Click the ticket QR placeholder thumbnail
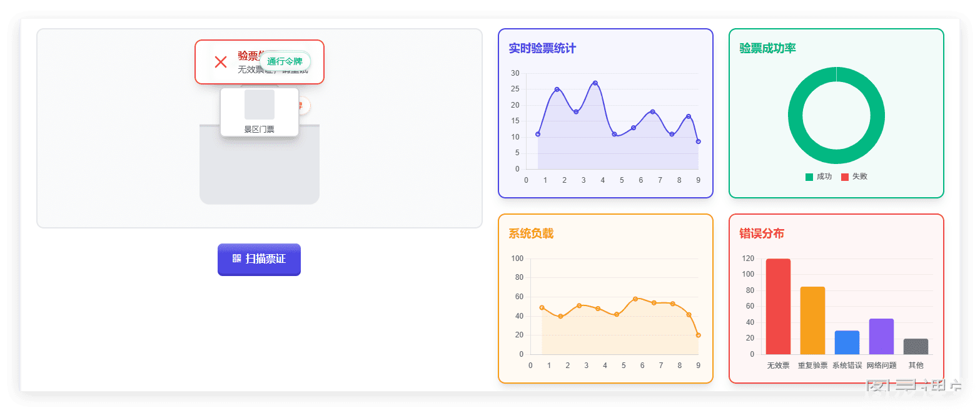 pos(260,105)
